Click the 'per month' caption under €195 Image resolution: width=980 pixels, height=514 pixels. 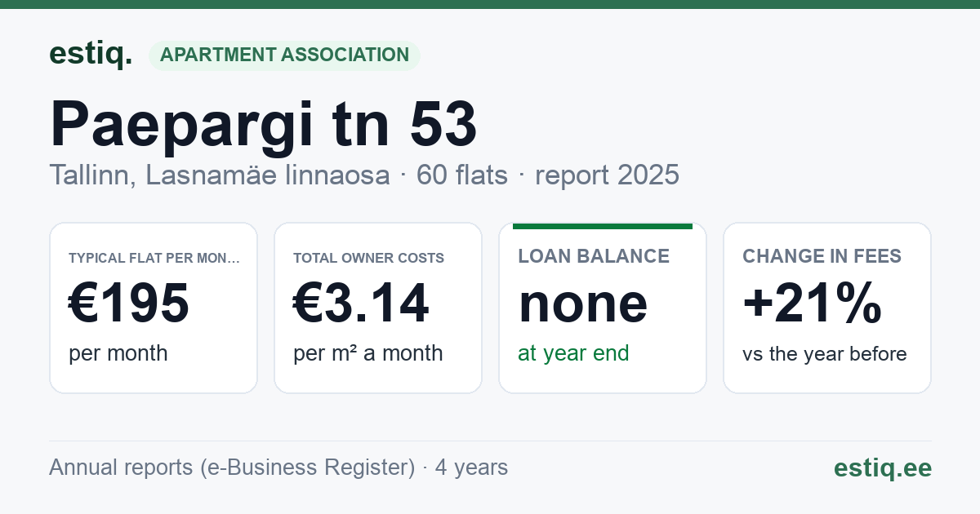click(x=118, y=353)
